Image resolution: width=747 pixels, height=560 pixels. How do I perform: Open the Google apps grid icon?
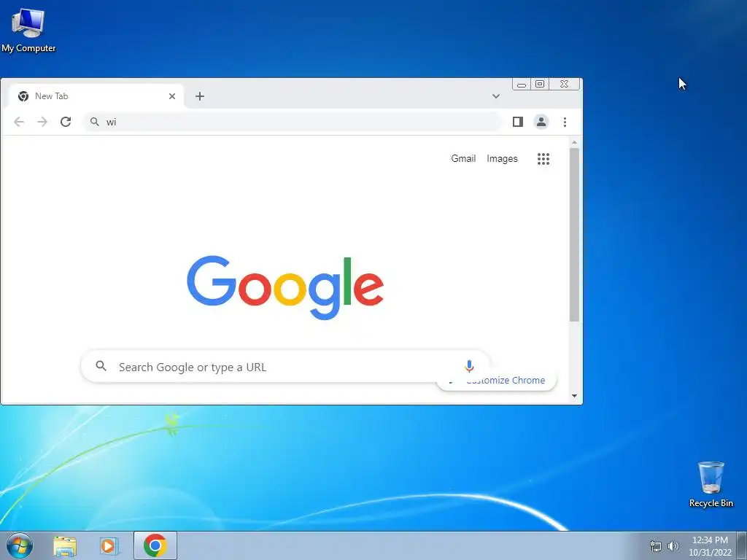(x=543, y=158)
